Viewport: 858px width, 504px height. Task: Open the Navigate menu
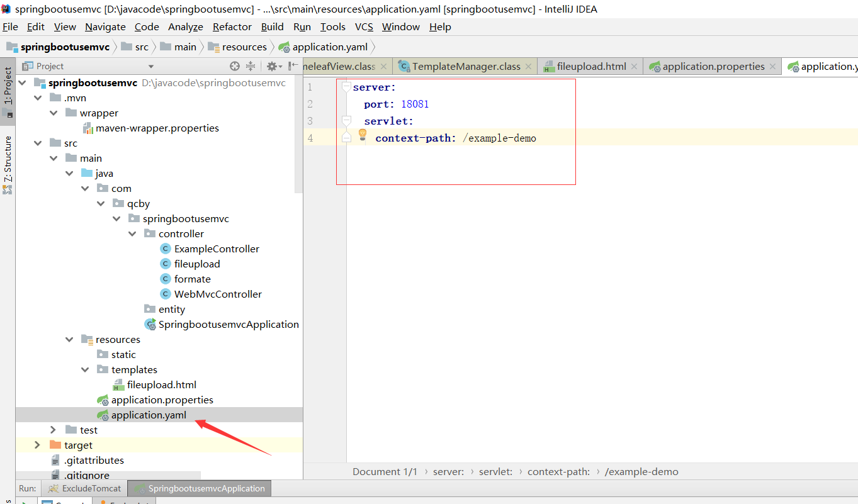click(105, 26)
